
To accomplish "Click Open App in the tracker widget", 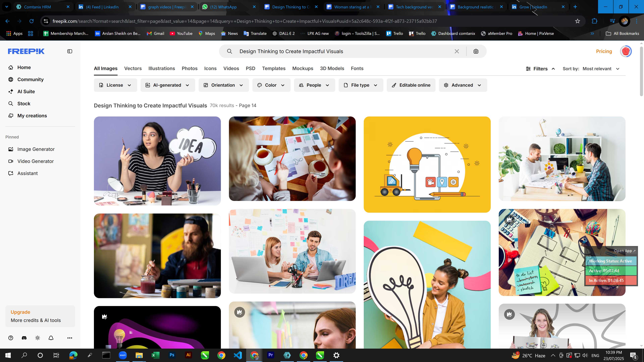I will click(624, 251).
